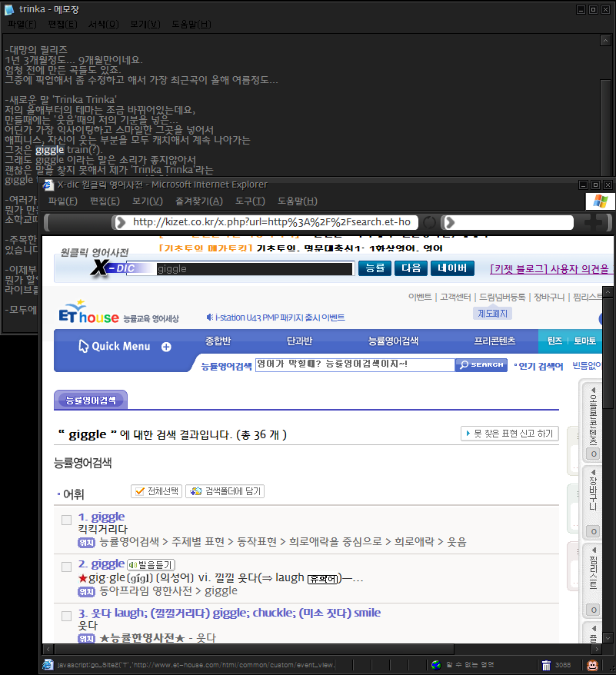The width and height of the screenshot is (616, 675).
Task: Click 검색폴더에 담기 button
Action: [225, 491]
